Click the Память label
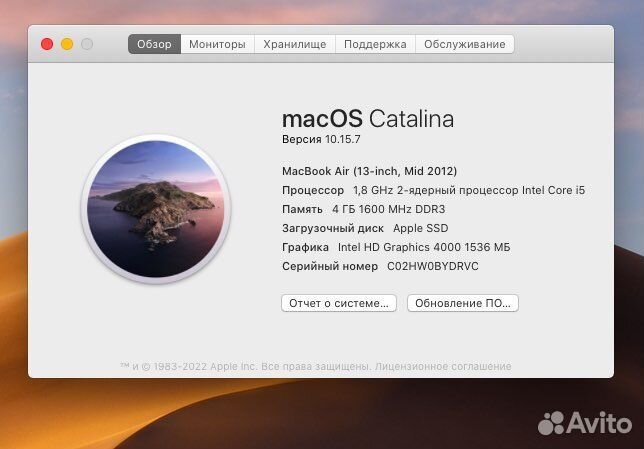This screenshot has width=644, height=449. 302,209
